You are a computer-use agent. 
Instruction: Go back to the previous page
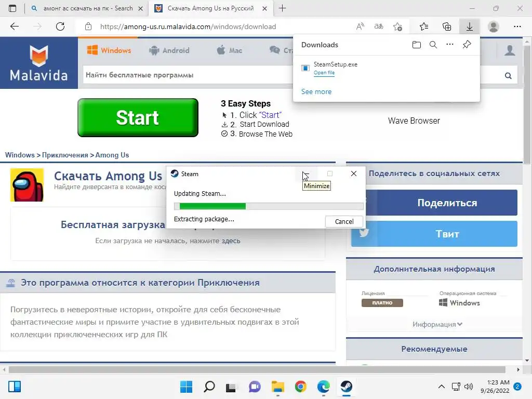click(14, 26)
